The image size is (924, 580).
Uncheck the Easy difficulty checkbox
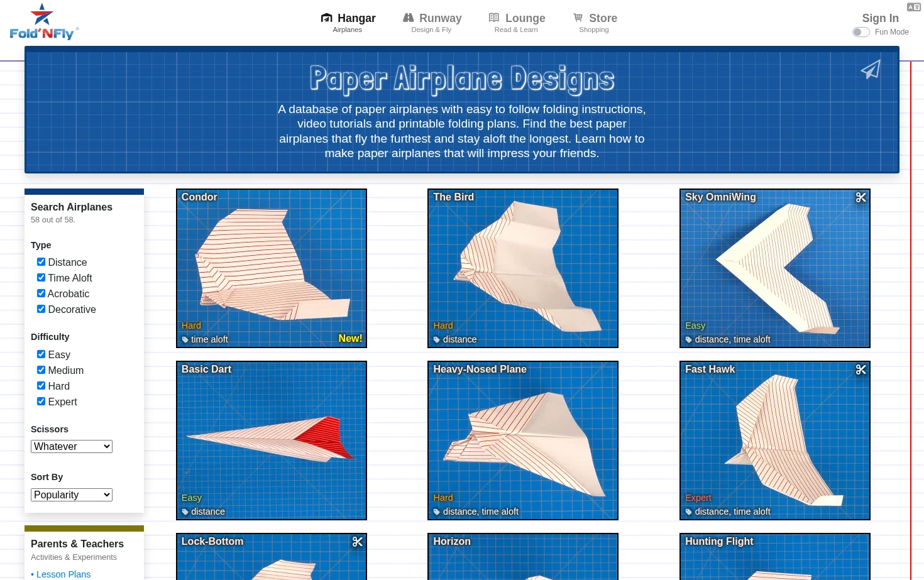[x=41, y=354]
